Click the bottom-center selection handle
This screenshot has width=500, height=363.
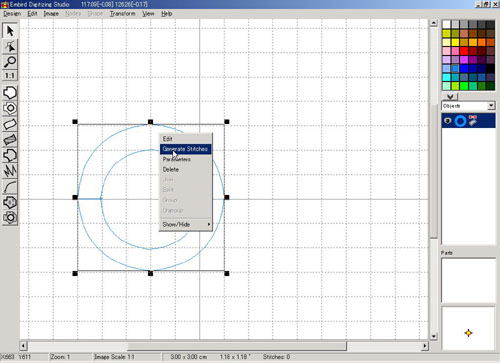click(150, 273)
